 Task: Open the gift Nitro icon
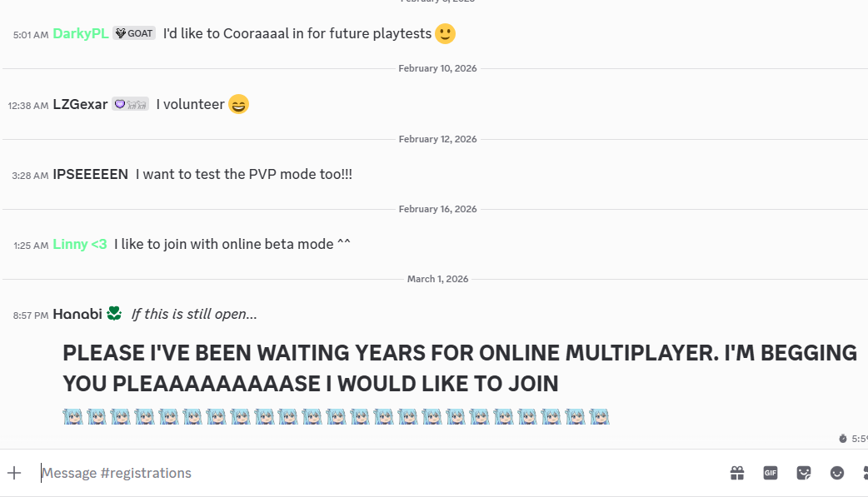[737, 473]
